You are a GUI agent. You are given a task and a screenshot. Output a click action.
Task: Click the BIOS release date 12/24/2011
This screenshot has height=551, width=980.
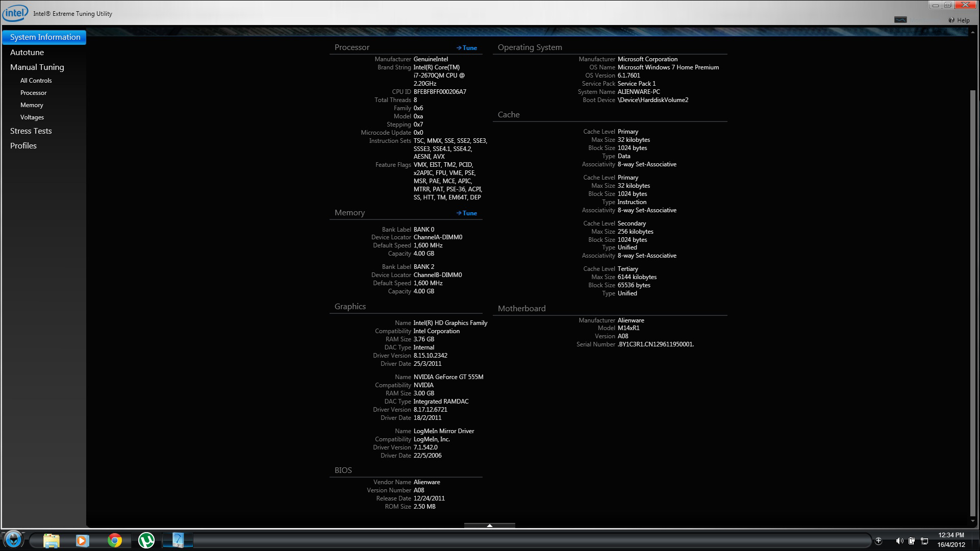pos(429,498)
